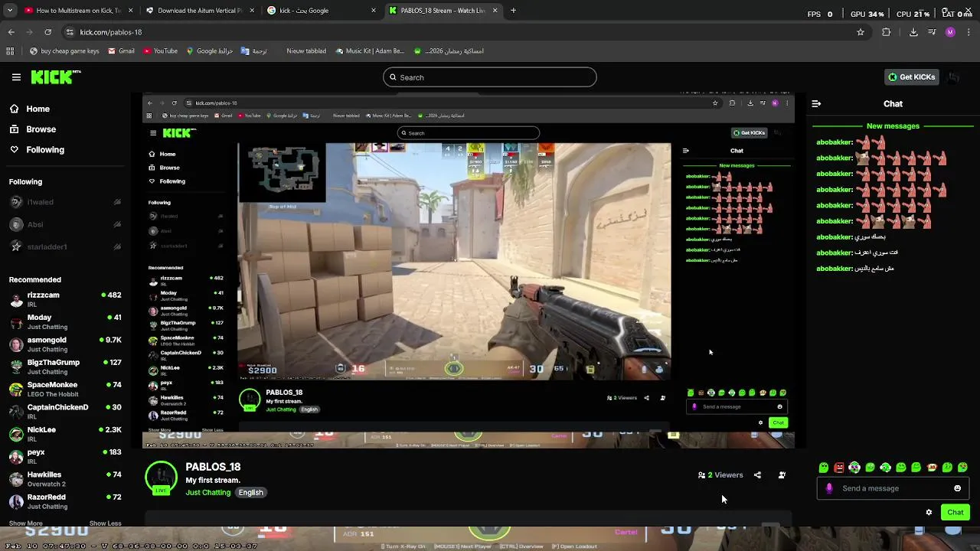Open the browser downloads icon
980x551 pixels.
pos(913,32)
